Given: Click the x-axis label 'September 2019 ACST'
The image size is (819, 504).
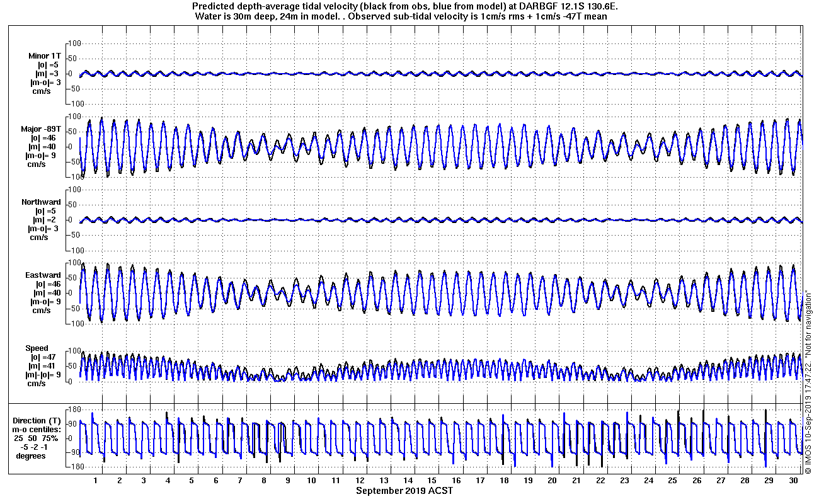Looking at the screenshot, I should click(x=404, y=491).
